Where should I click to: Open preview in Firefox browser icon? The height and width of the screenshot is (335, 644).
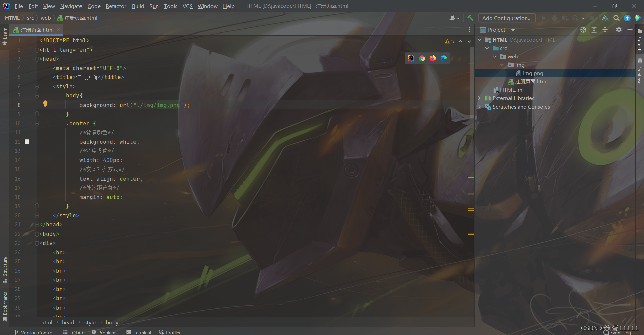pyautogui.click(x=433, y=58)
